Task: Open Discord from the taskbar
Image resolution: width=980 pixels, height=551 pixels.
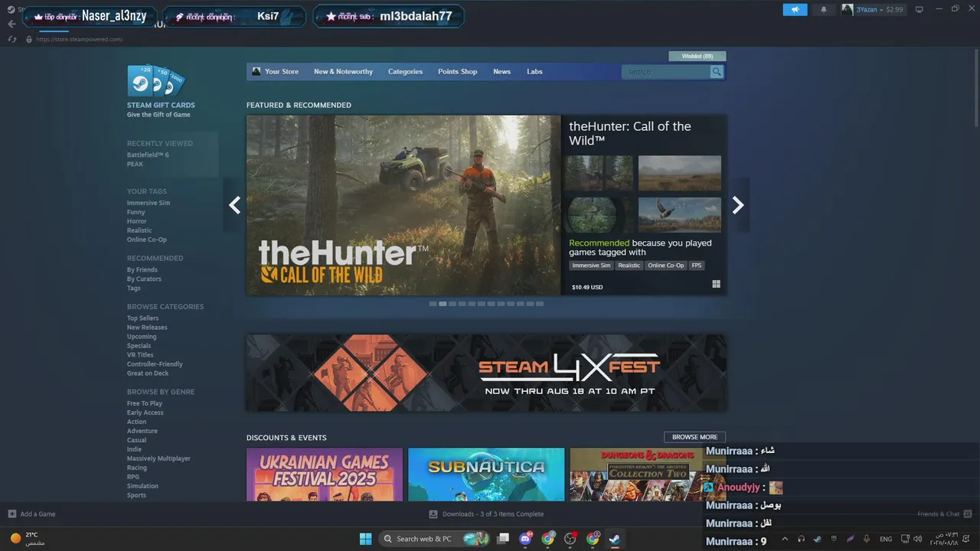Action: [526, 539]
